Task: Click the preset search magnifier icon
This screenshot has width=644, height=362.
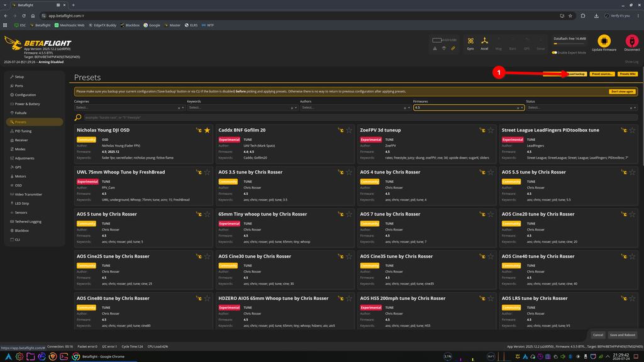Action: 77,118
